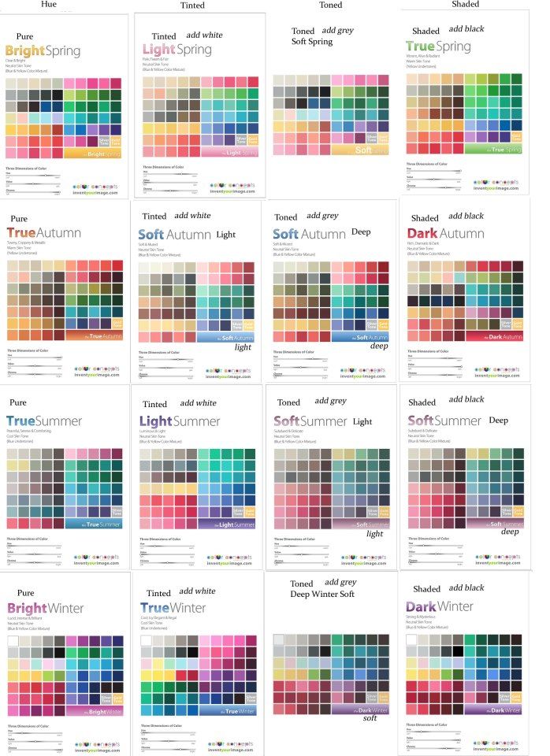Select the Bright Winter heading

pos(46,609)
